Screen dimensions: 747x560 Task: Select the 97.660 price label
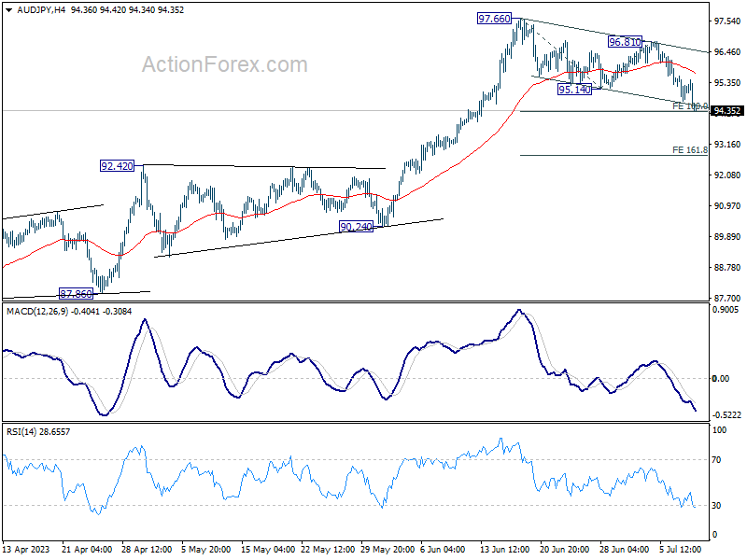tap(495, 19)
